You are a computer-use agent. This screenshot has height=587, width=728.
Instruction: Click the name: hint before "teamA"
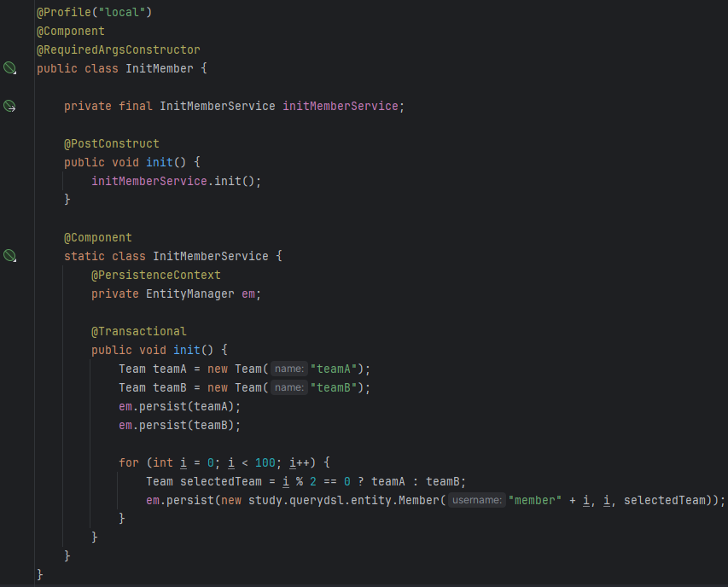288,369
